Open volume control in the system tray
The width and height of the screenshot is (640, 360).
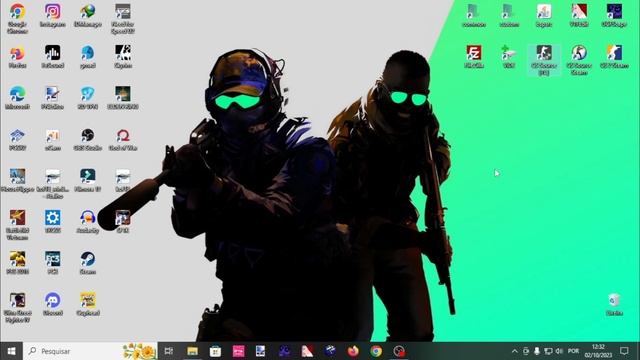point(559,351)
